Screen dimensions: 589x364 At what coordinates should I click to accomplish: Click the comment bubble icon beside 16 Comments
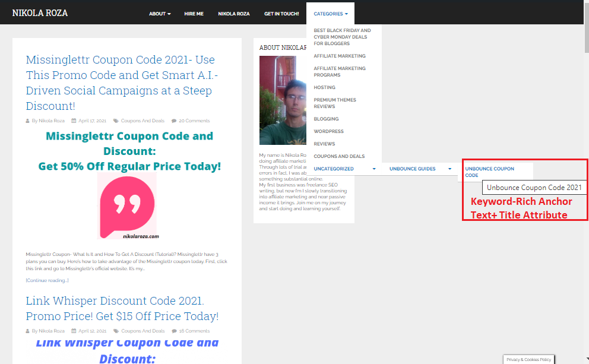[174, 331]
